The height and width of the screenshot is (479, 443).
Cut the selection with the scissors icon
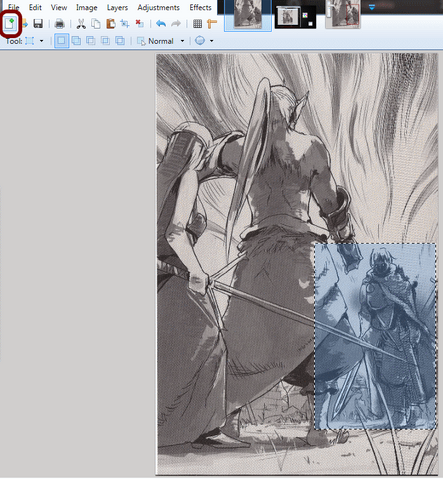pyautogui.click(x=81, y=24)
